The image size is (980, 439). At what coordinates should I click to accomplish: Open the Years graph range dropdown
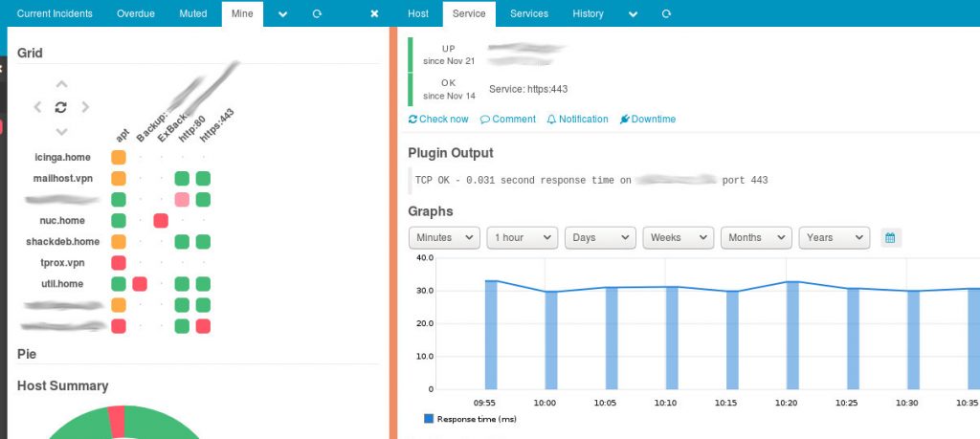coord(835,237)
